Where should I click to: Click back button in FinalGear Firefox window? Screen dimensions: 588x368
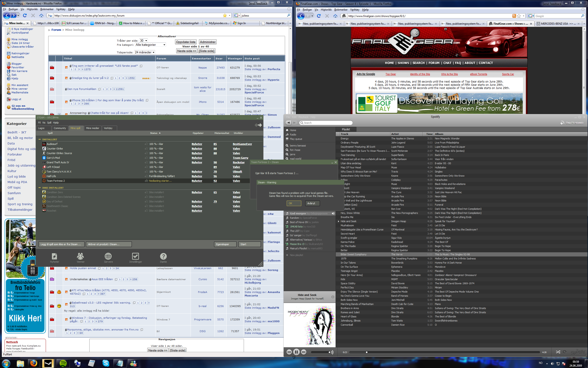coord(301,16)
